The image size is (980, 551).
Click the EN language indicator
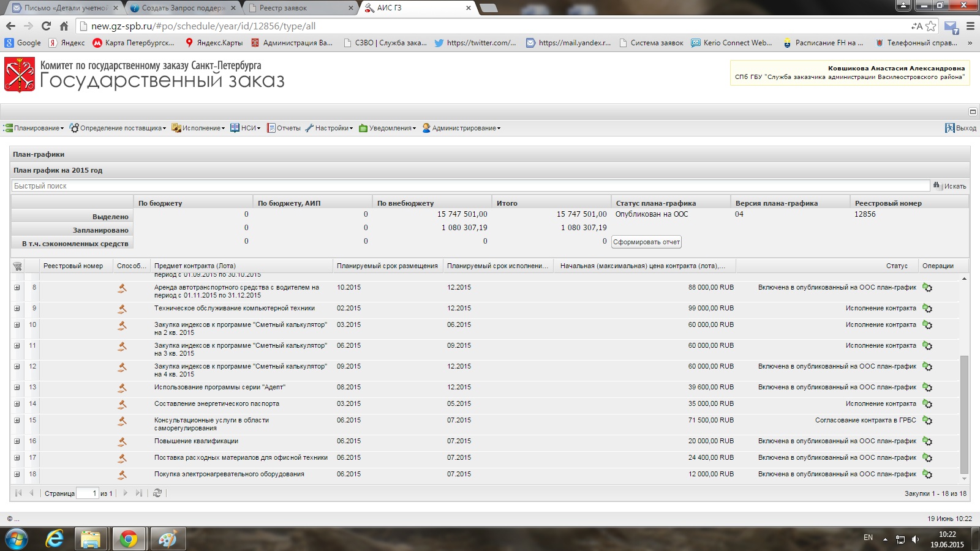click(868, 538)
